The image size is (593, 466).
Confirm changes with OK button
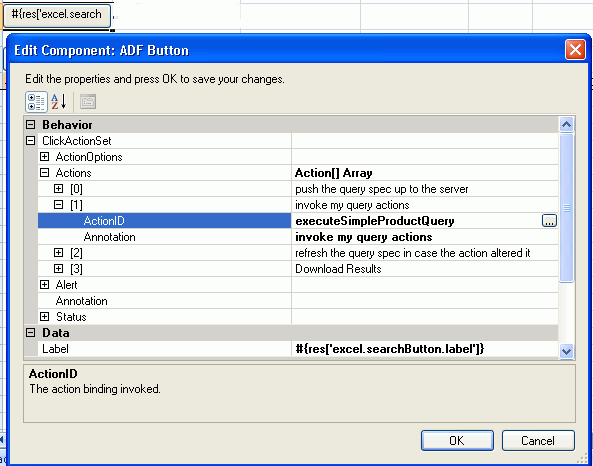[457, 441]
